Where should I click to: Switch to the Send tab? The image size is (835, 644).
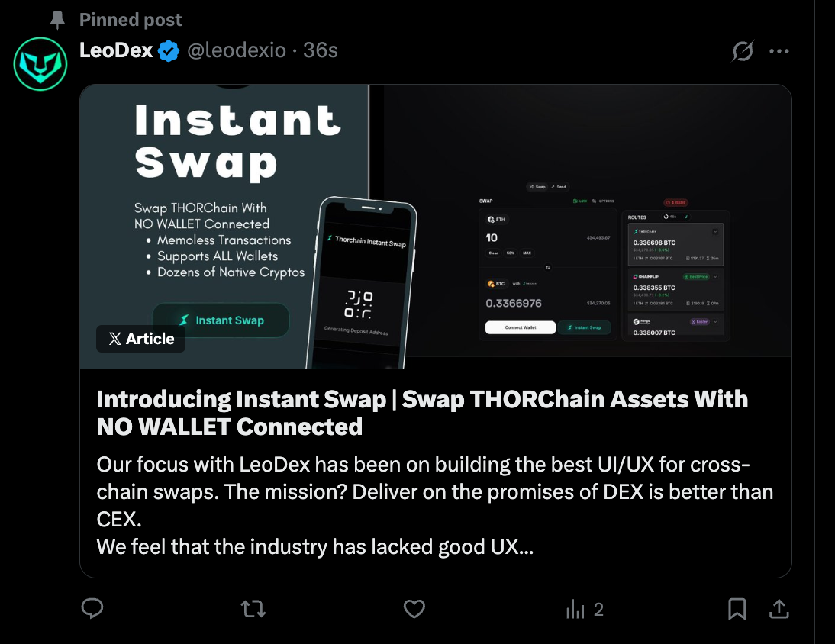pyautogui.click(x=559, y=187)
